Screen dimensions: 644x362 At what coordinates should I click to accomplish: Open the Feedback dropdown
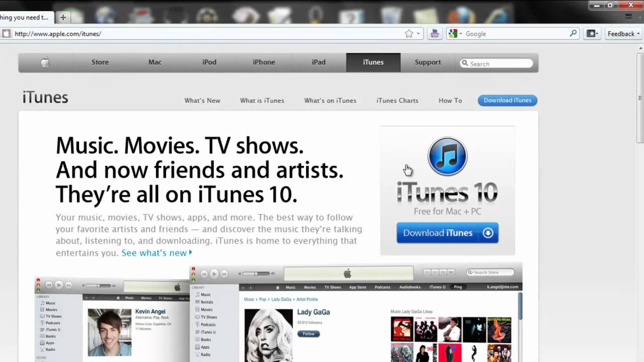[x=623, y=34]
